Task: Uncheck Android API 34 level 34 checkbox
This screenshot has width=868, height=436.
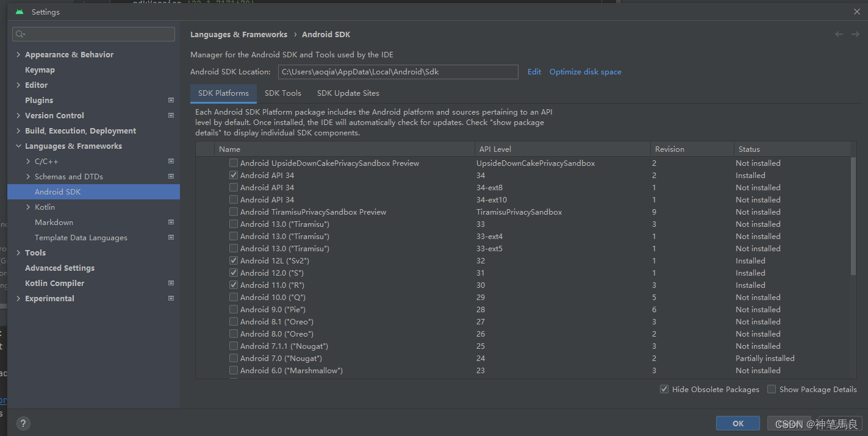Action: 234,175
